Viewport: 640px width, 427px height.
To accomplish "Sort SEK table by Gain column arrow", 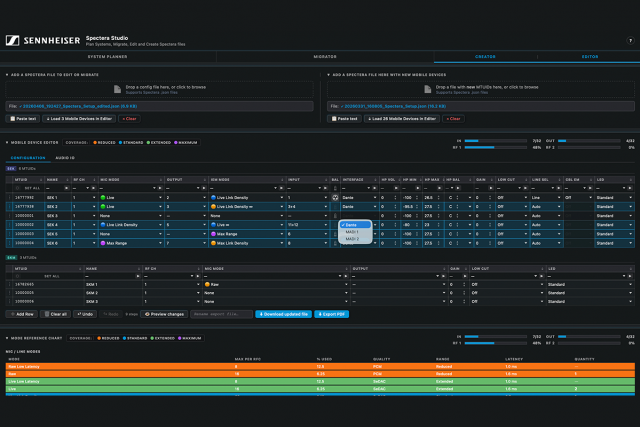I will click(x=493, y=180).
